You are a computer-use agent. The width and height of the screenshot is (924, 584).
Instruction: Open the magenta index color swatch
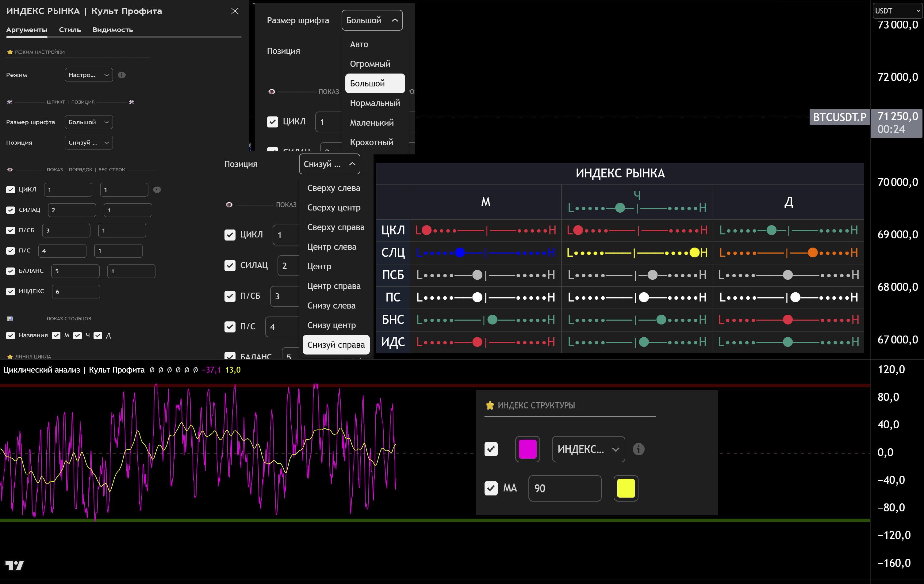[x=527, y=449]
